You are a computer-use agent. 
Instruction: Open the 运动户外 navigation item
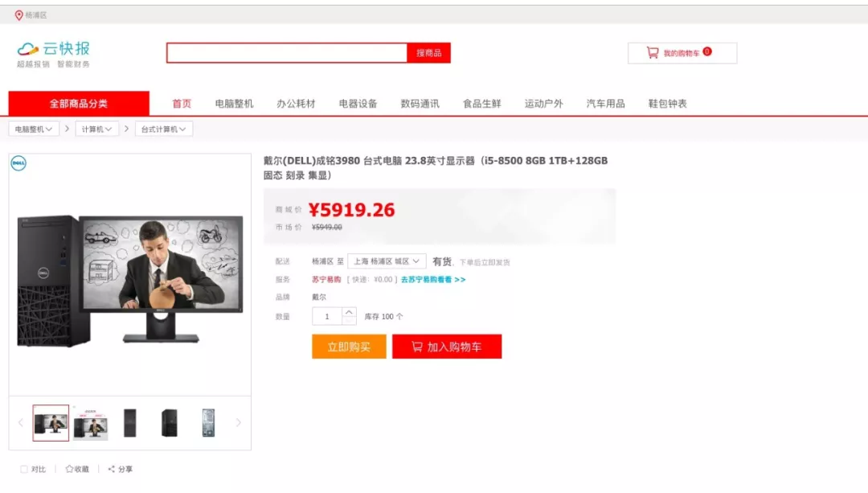(544, 104)
